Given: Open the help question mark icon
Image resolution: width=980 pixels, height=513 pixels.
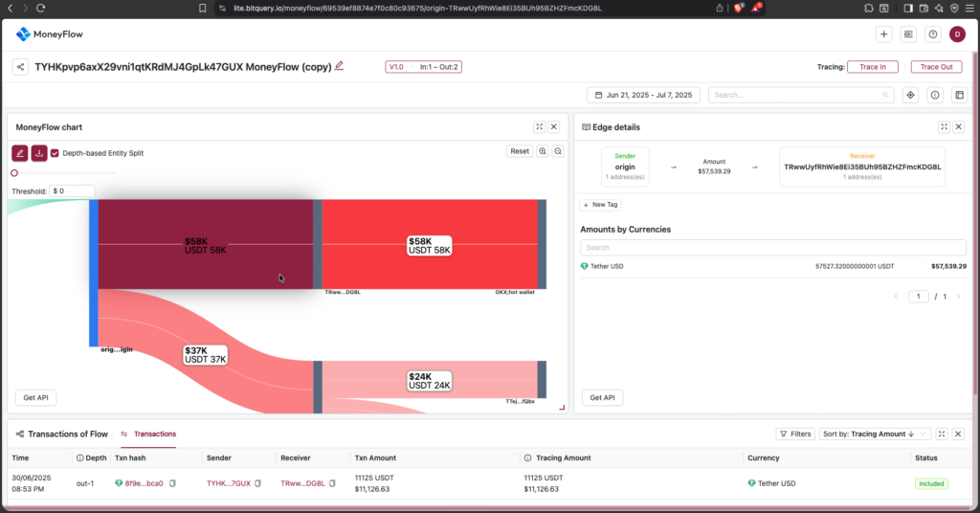Looking at the screenshot, I should coord(932,34).
